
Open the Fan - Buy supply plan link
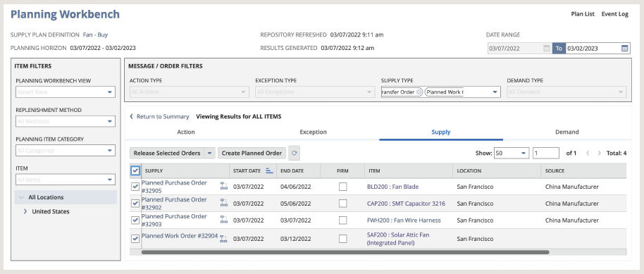tap(95, 35)
